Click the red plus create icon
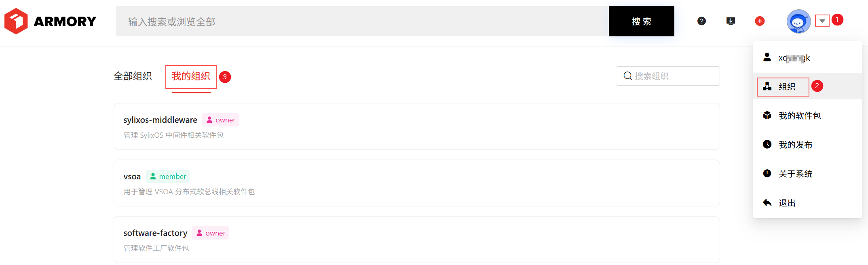Image resolution: width=868 pixels, height=265 pixels. click(760, 21)
